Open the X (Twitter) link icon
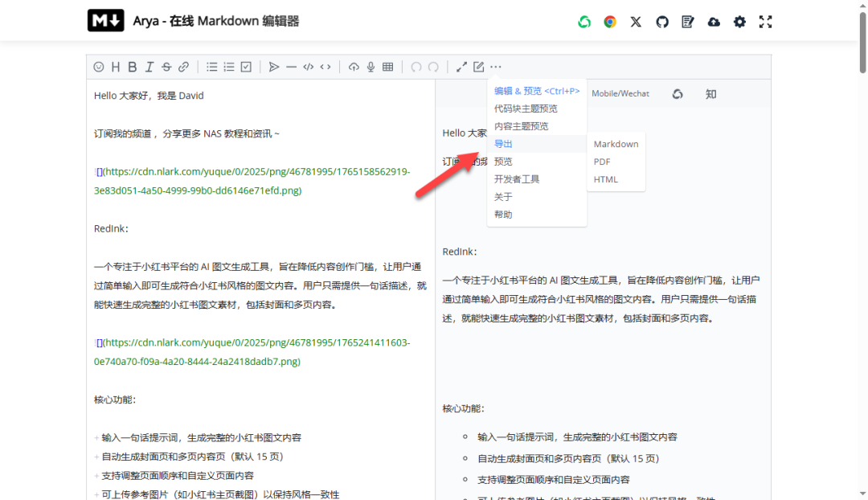The image size is (868, 500). [636, 22]
